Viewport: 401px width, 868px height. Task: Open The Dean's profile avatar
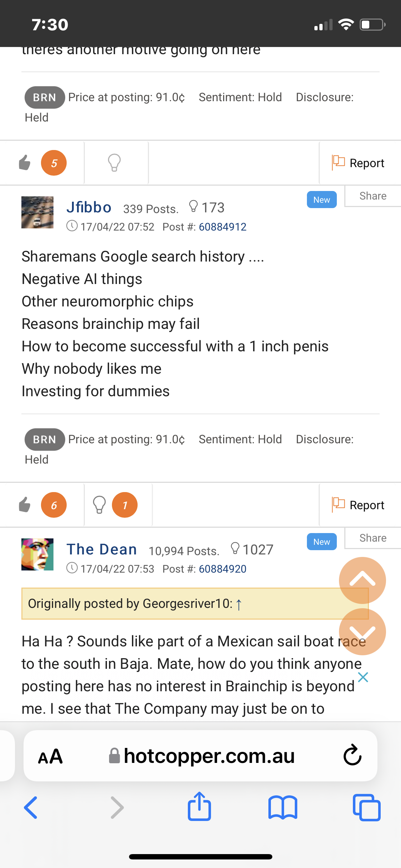point(37,554)
